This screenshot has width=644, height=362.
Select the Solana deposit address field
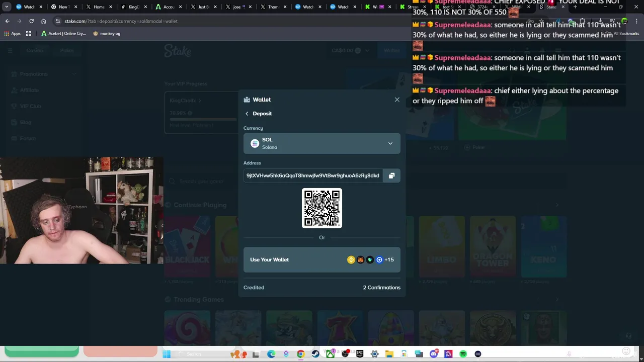pos(313,175)
